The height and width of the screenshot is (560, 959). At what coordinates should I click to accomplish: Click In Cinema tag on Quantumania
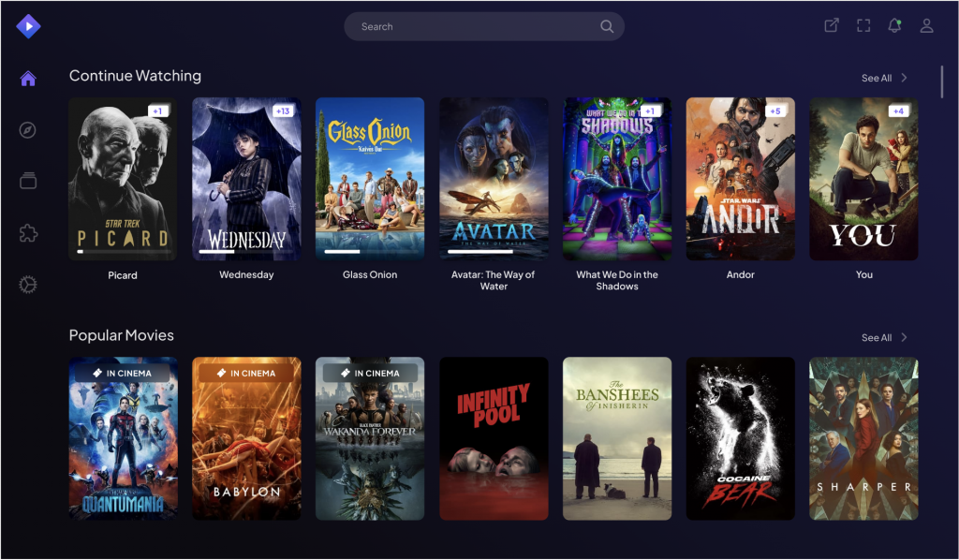click(x=123, y=373)
